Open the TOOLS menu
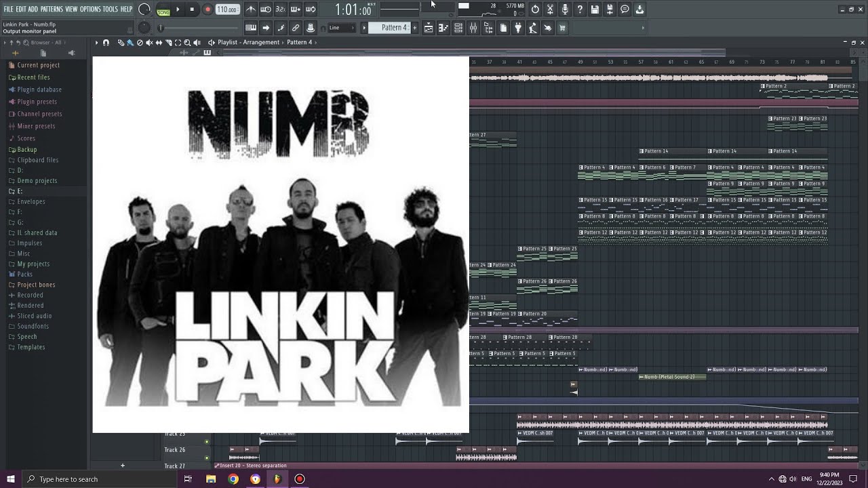This screenshot has height=488, width=868. click(110, 9)
